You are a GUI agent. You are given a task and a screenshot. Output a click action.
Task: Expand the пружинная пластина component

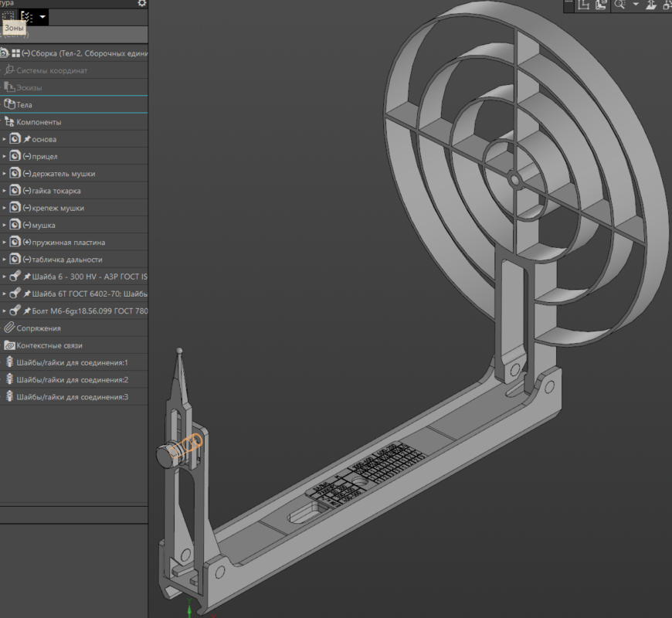(x=5, y=242)
